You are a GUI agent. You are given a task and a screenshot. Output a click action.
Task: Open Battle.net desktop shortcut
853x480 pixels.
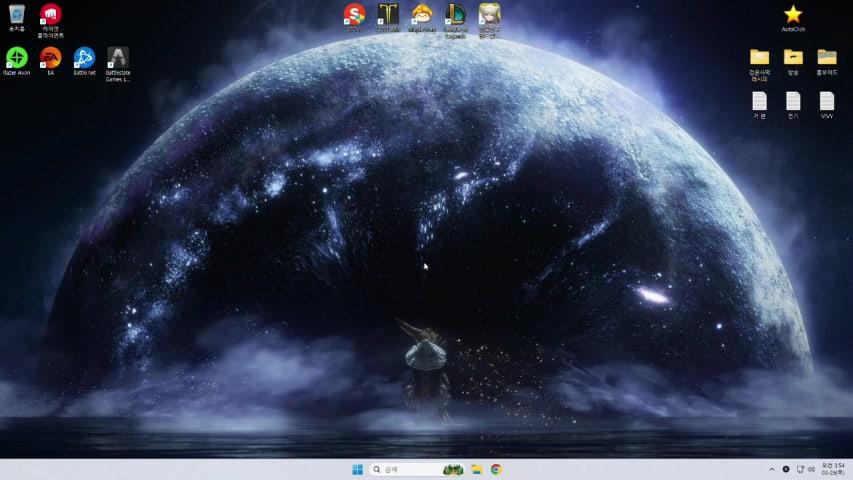(x=84, y=58)
